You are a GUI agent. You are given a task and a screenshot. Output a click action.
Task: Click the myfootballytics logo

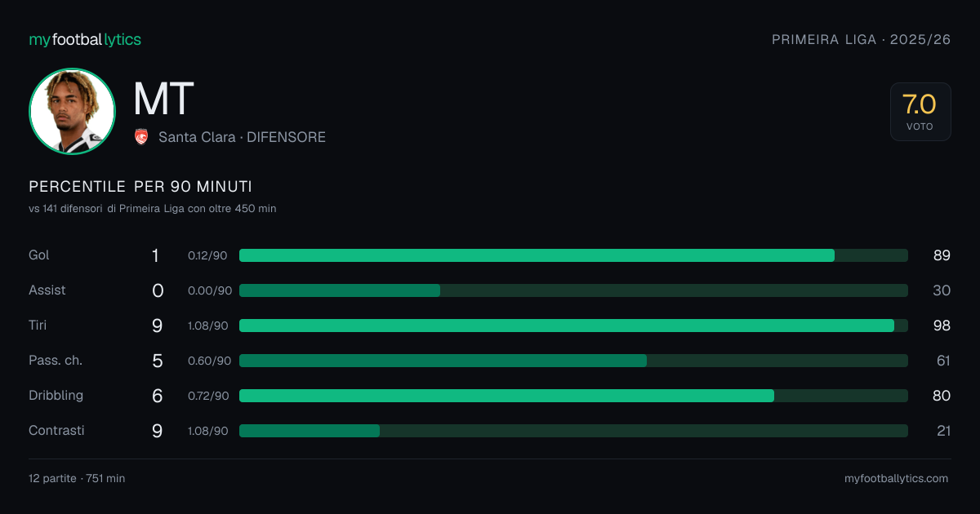85,39
